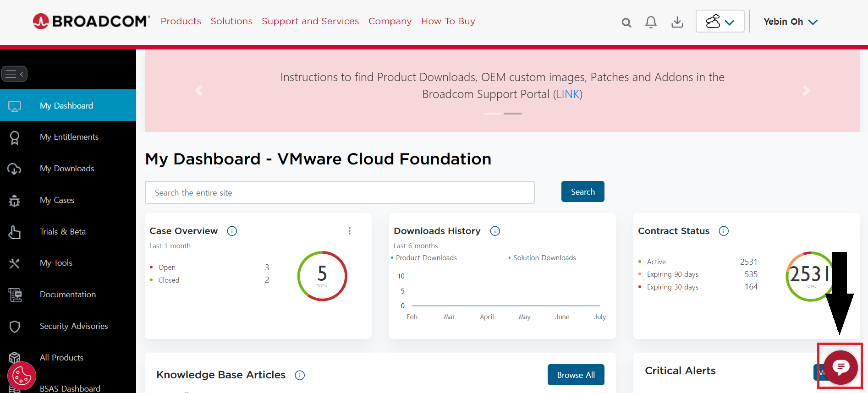Click the Search the entire site field
This screenshot has height=393, width=868.
coord(340,192)
